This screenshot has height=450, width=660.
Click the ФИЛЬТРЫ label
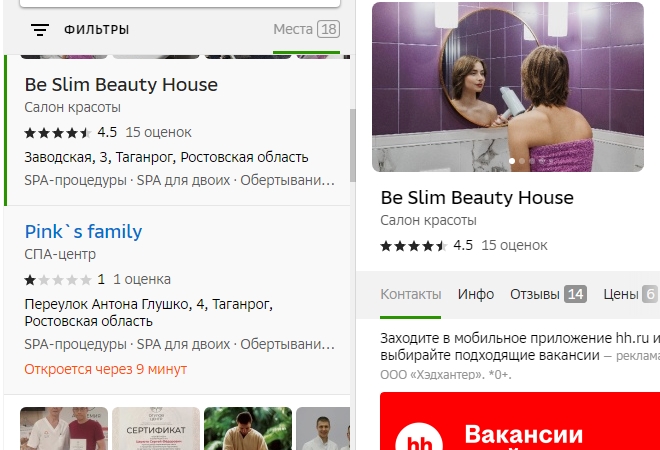click(96, 30)
